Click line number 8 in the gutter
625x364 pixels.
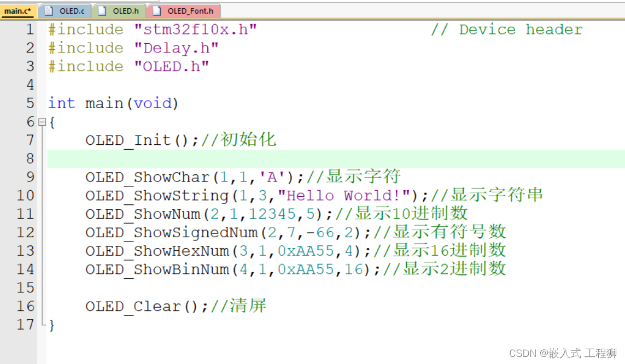pyautogui.click(x=30, y=159)
